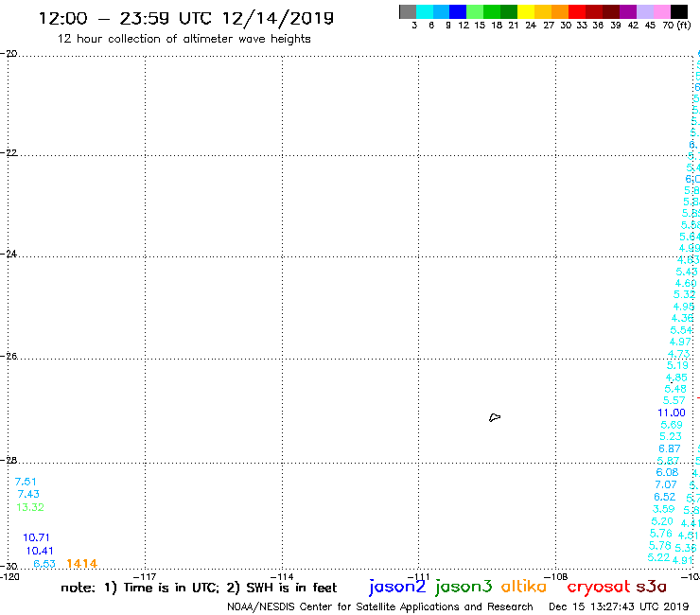The image size is (700, 615).
Task: Click the 7.51 wave height value
Action: click(26, 482)
